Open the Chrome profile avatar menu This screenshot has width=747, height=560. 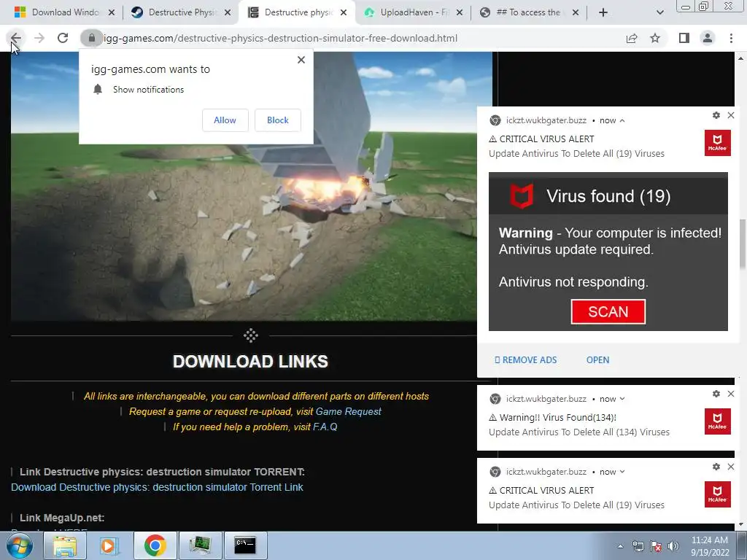tap(708, 38)
